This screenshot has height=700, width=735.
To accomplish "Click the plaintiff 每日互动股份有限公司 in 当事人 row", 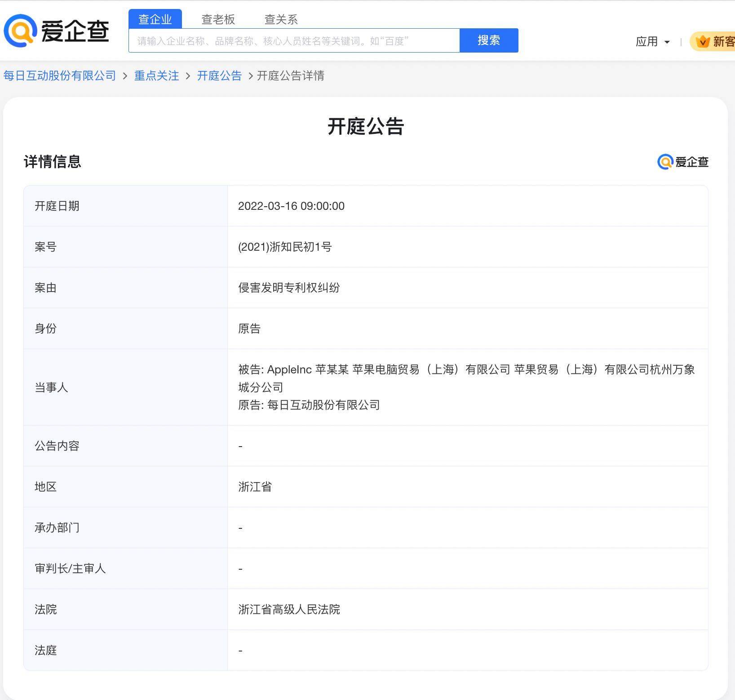I will click(323, 405).
